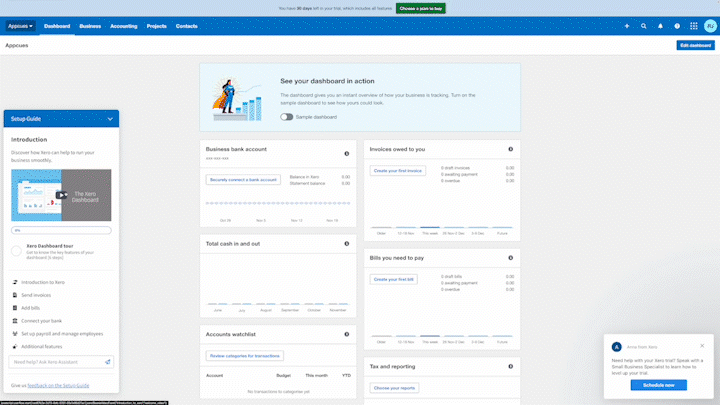
Task: Click Choose a plan to buy
Action: click(x=421, y=8)
